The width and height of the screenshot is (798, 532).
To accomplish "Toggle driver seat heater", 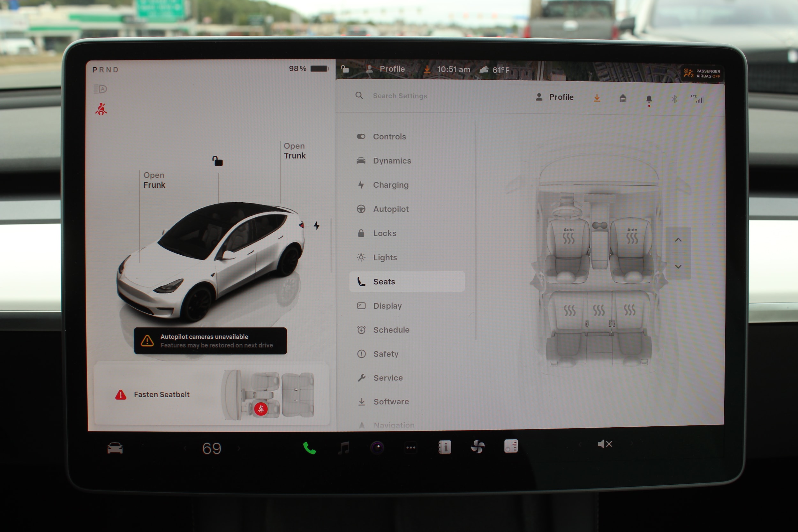I will [568, 237].
